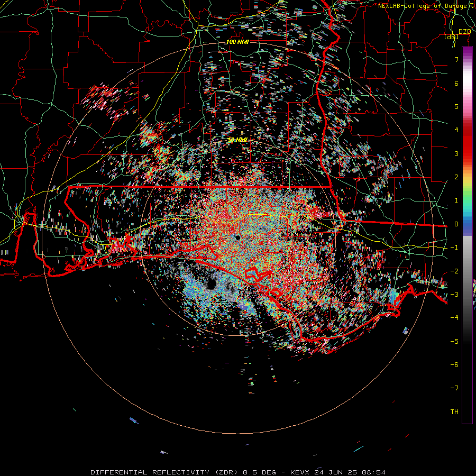Click the "1" value on the scale
The height and width of the screenshot is (476, 476).
(x=456, y=200)
